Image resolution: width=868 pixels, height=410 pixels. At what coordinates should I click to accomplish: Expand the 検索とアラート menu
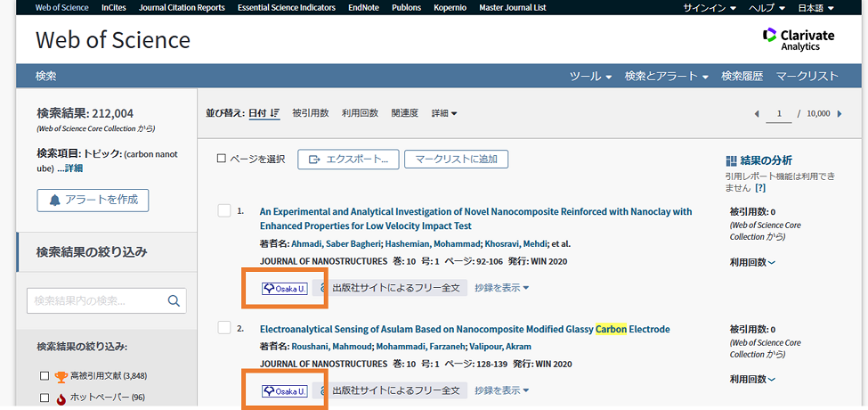click(667, 77)
